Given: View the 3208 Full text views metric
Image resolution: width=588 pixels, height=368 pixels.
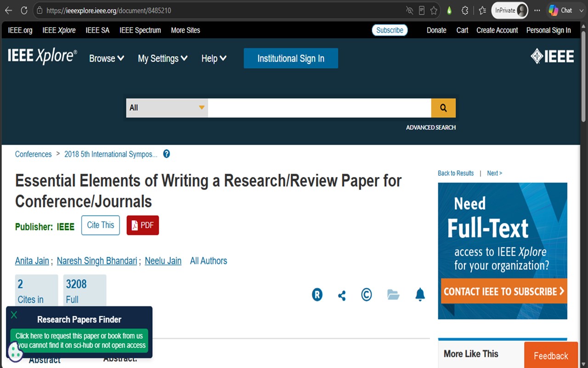Looking at the screenshot, I should click(x=85, y=291).
